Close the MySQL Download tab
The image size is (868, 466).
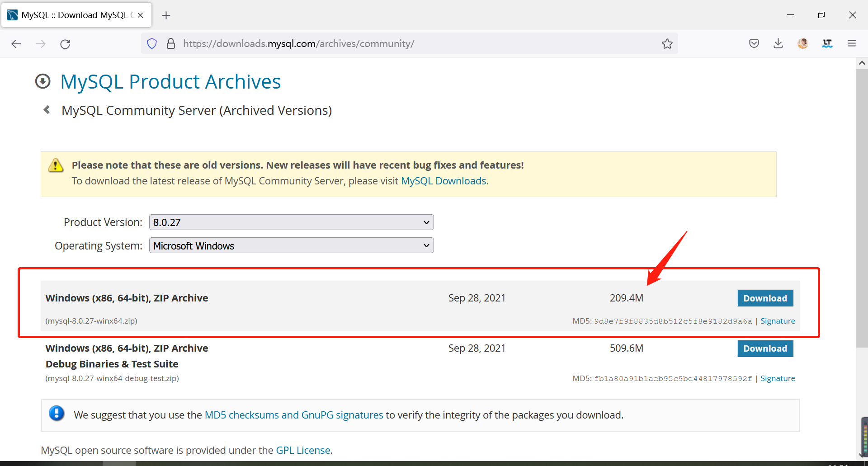pos(141,15)
